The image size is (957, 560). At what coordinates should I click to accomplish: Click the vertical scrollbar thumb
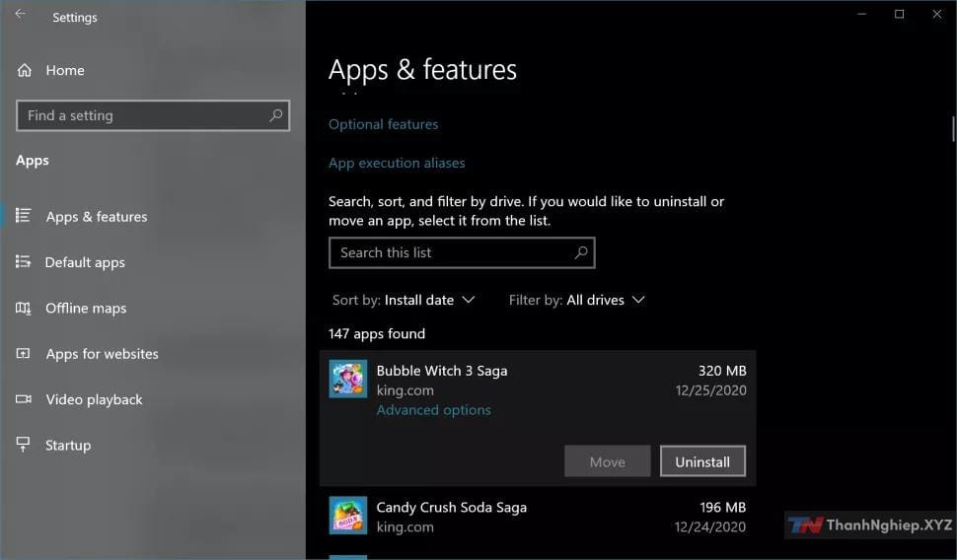coord(953,129)
